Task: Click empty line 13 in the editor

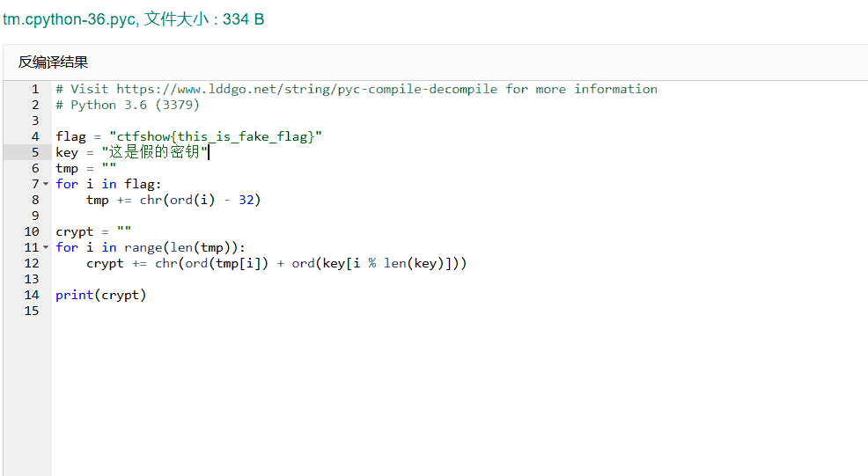Action: (460, 280)
